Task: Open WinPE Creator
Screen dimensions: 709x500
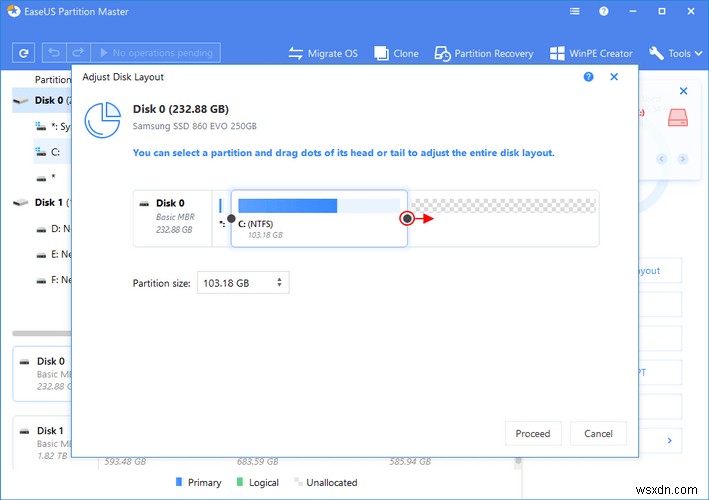Action: pos(591,53)
